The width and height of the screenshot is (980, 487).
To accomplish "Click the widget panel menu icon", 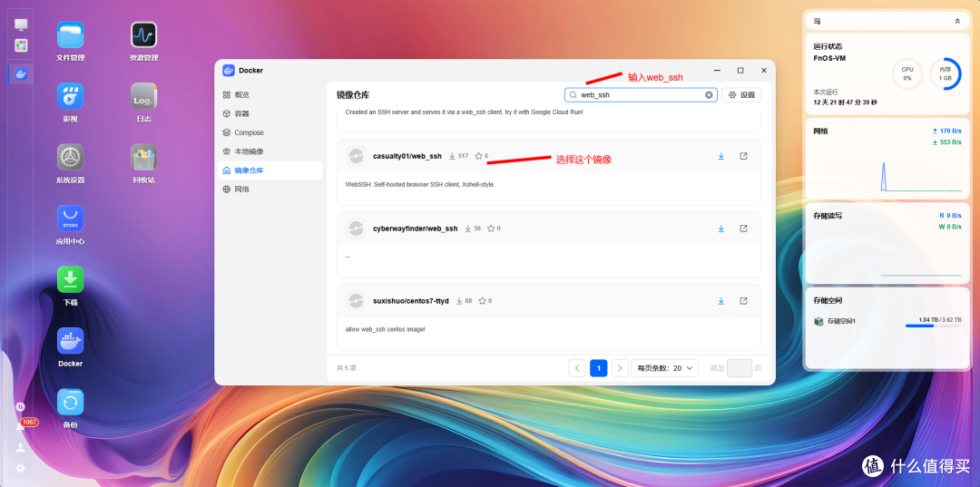I will click(818, 21).
